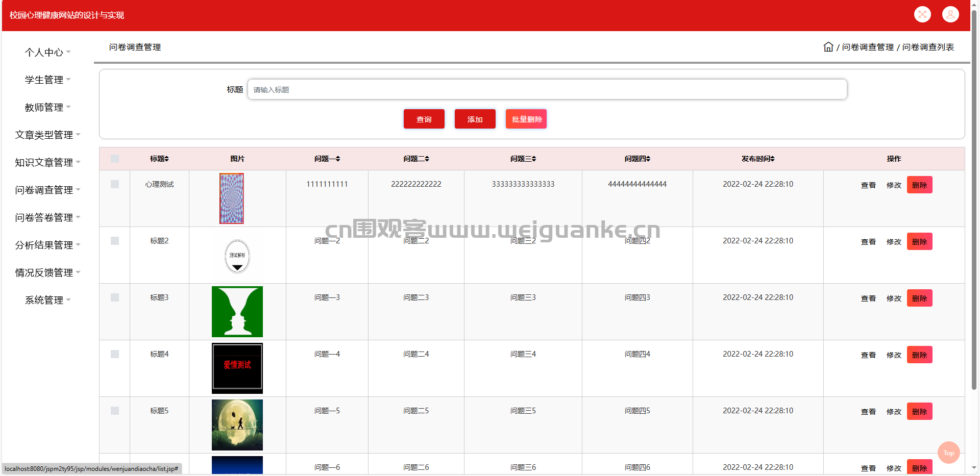Expand the 问卷调查管理 sidebar menu
The image size is (980, 476).
[x=47, y=190]
